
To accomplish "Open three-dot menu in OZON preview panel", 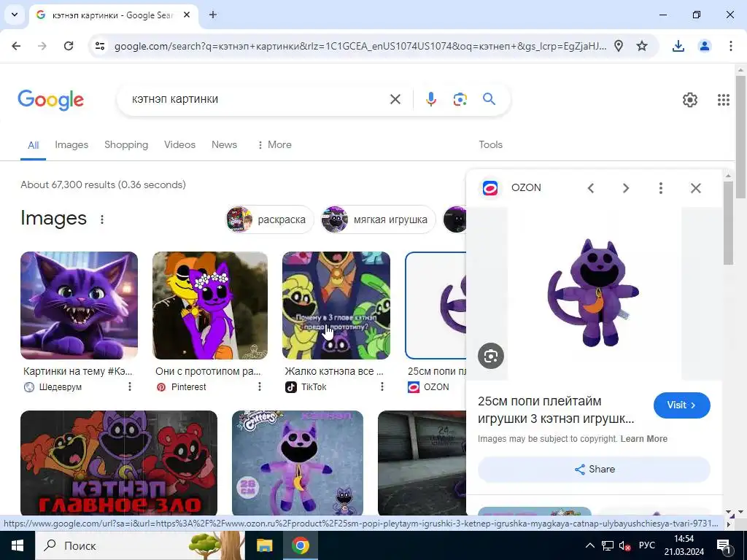I will coord(660,188).
